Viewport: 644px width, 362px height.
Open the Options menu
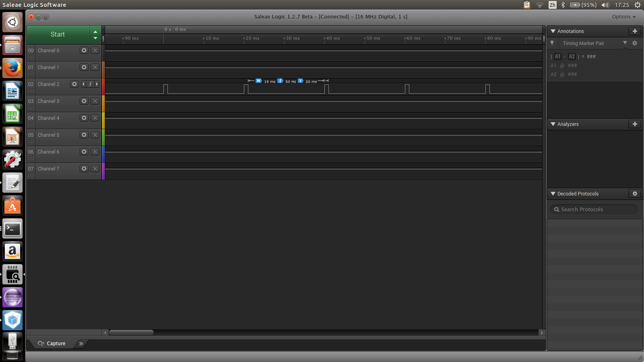click(x=624, y=16)
